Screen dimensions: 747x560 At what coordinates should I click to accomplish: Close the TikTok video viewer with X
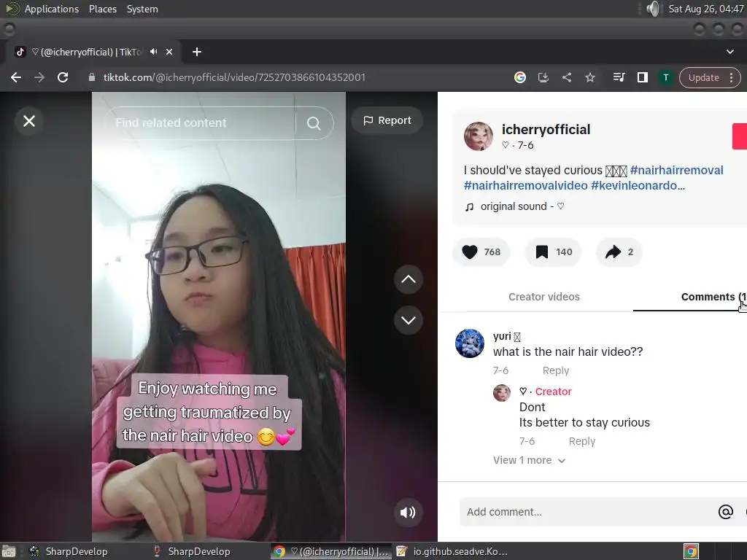coord(29,121)
